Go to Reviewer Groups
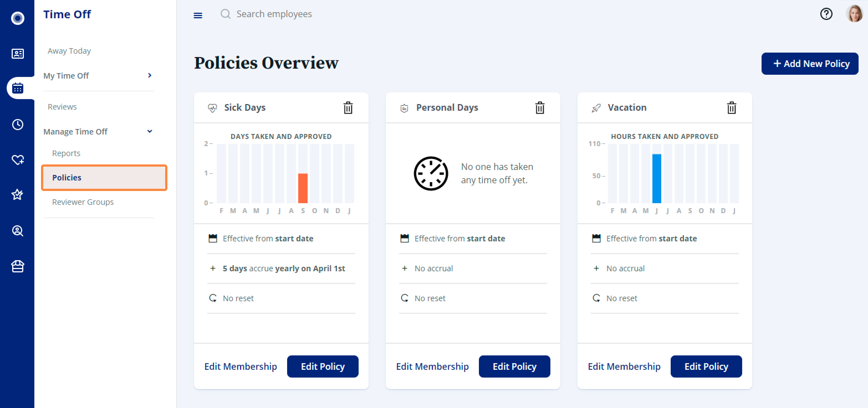Image resolution: width=868 pixels, height=408 pixels. coord(83,202)
